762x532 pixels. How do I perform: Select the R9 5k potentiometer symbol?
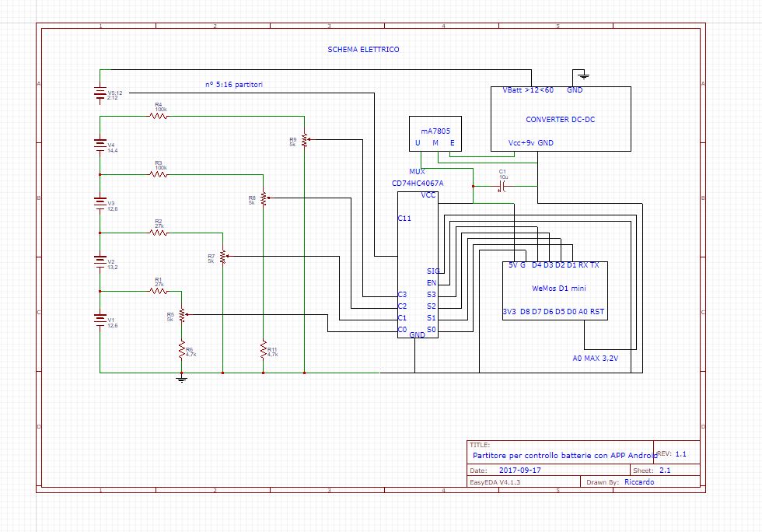[305, 140]
